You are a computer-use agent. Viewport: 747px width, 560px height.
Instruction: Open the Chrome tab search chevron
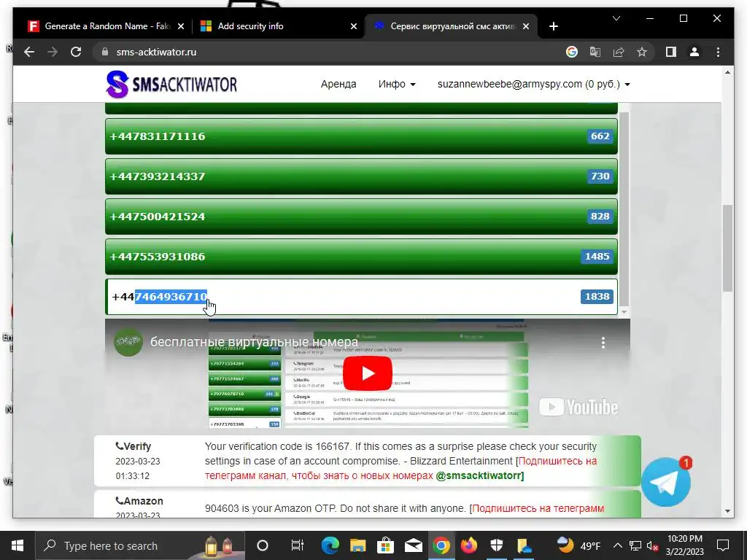616,18
